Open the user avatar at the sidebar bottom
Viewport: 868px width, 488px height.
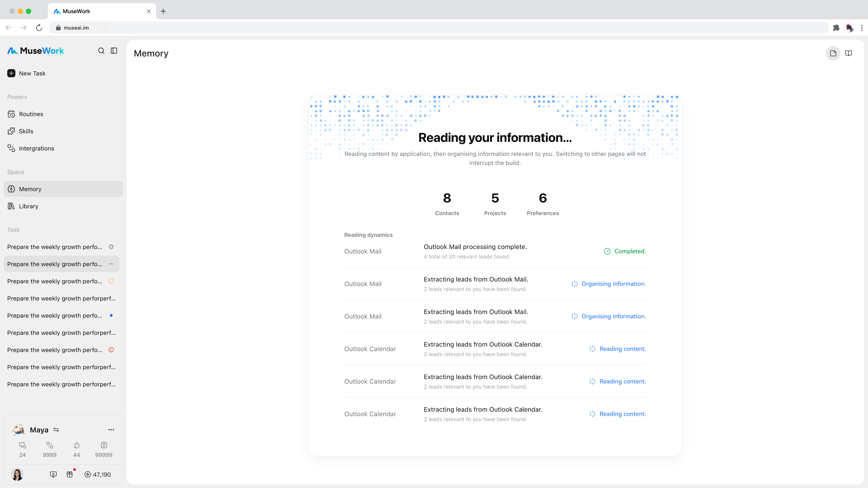[17, 474]
